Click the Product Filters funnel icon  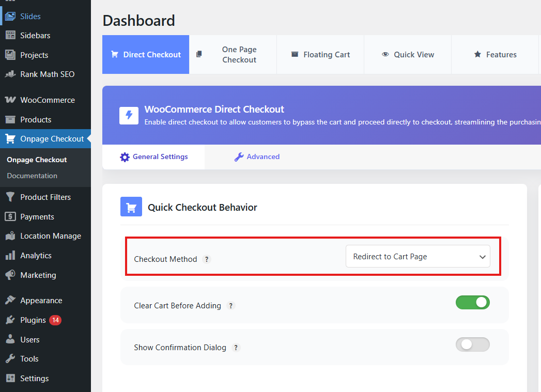[x=10, y=197]
